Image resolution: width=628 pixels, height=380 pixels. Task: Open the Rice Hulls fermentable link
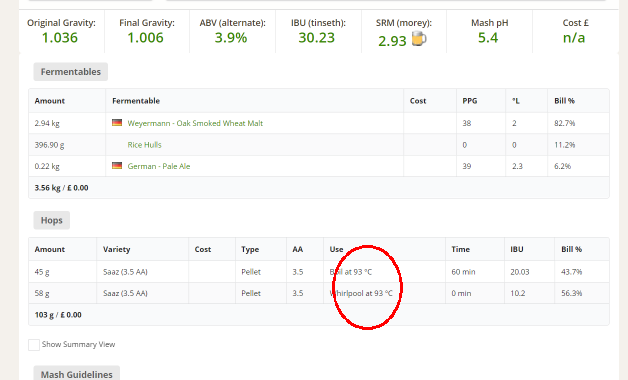[144, 145]
